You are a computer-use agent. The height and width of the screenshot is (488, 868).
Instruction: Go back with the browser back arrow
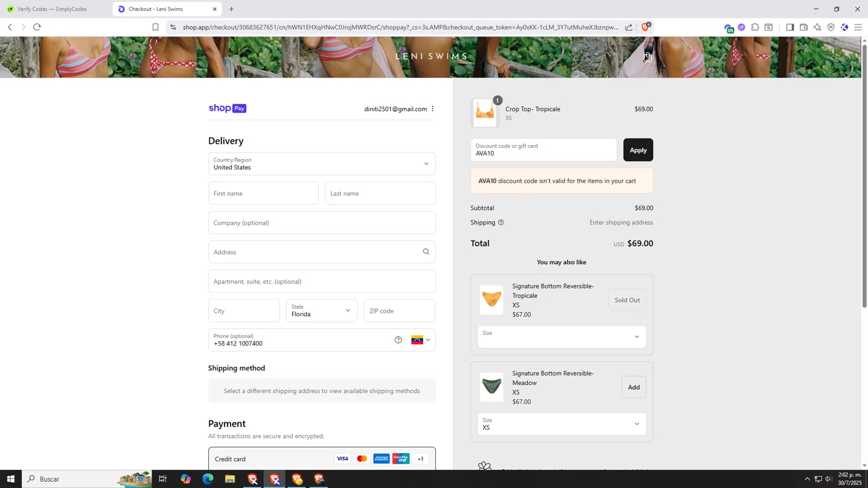pyautogui.click(x=10, y=27)
